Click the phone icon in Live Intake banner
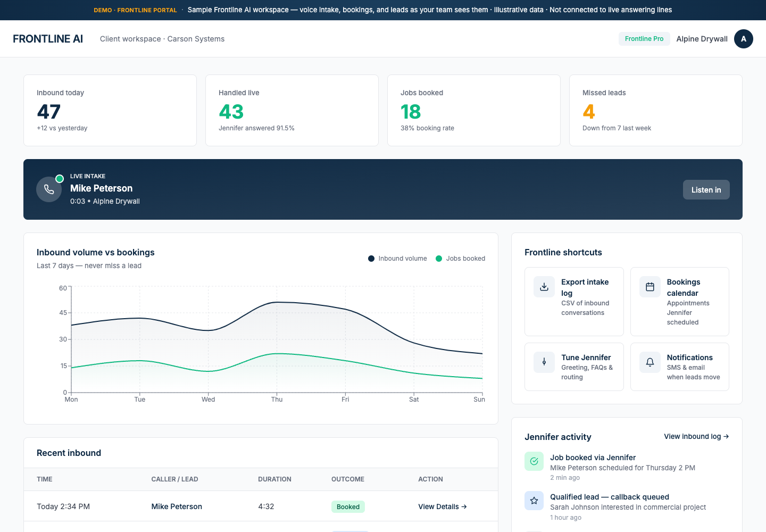Viewport: 766px width, 532px height. pos(49,189)
